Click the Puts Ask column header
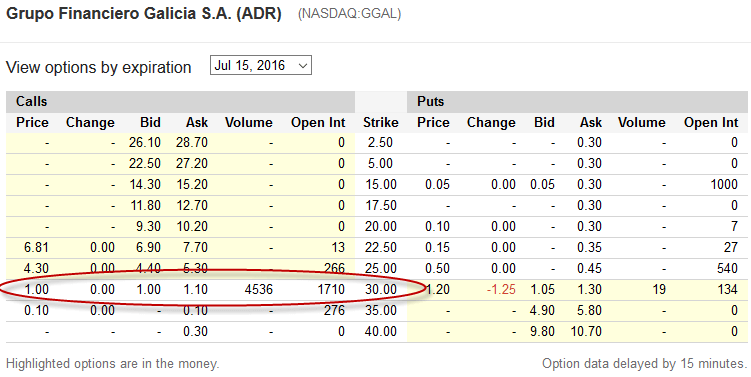The image size is (751, 377). tap(591, 123)
